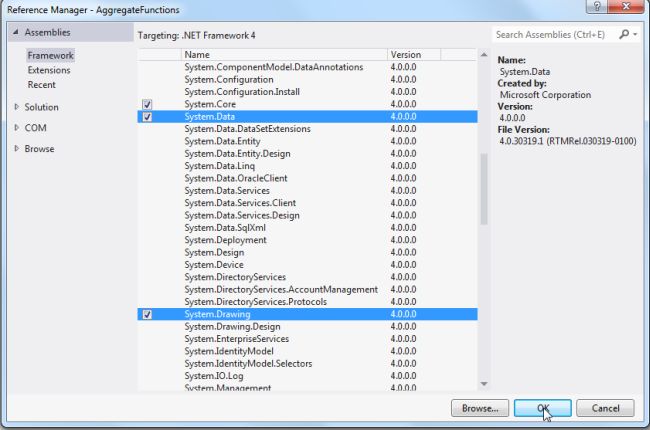Image resolution: width=650 pixels, height=430 pixels.
Task: Select System.IdentityModel.Selectors row
Action: tap(307, 364)
